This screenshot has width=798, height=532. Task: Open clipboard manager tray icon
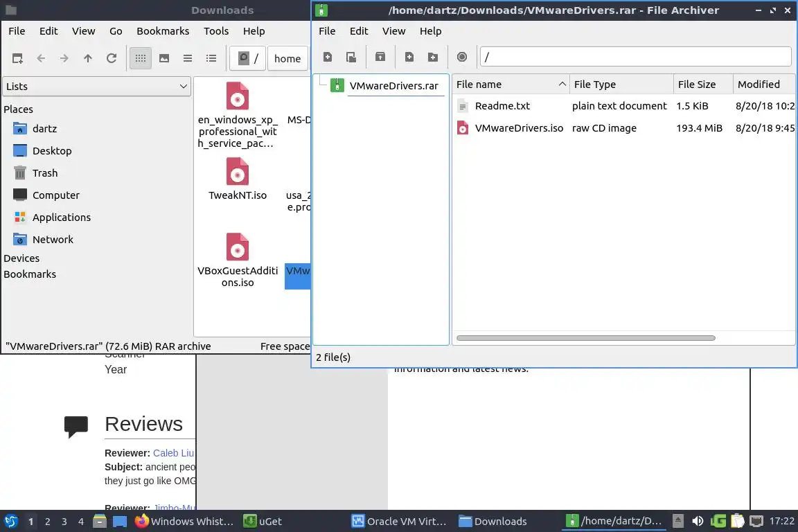[x=738, y=522]
